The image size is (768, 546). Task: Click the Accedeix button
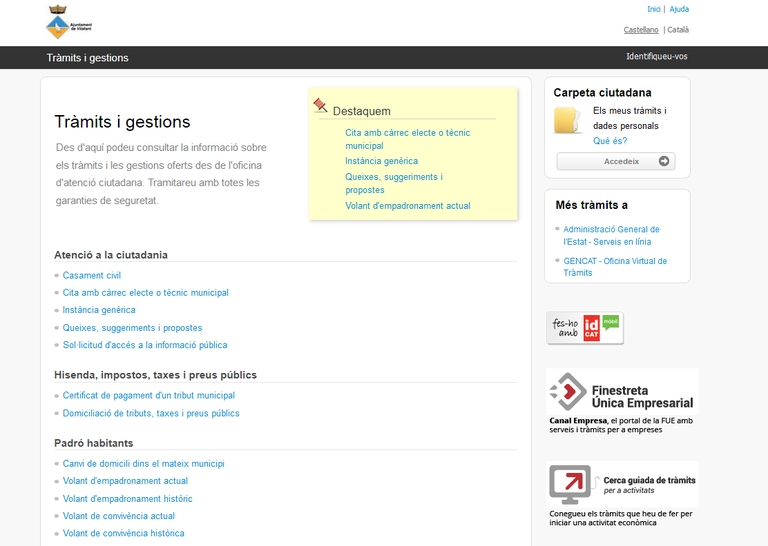pyautogui.click(x=616, y=161)
